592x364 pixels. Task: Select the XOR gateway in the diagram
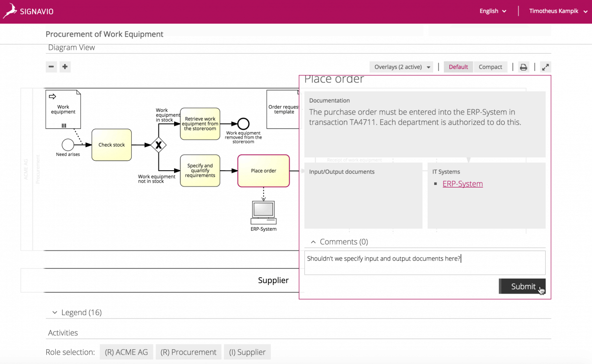(x=159, y=146)
